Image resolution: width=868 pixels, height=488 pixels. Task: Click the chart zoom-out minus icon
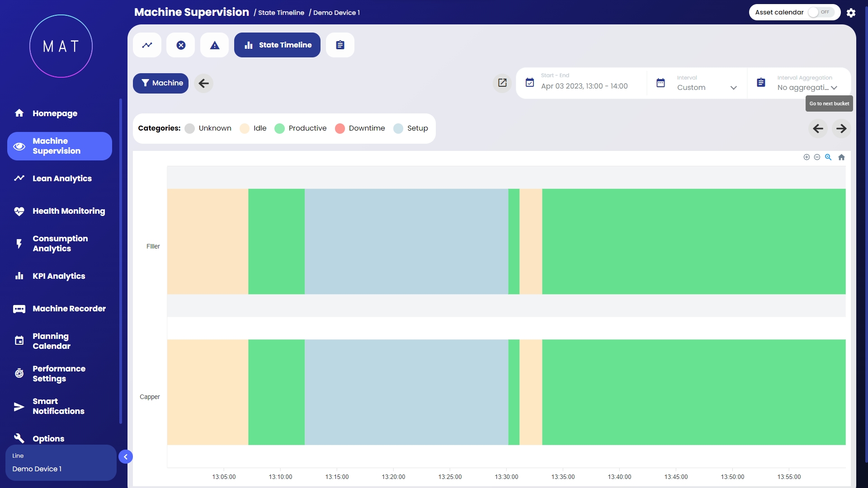pyautogui.click(x=817, y=157)
